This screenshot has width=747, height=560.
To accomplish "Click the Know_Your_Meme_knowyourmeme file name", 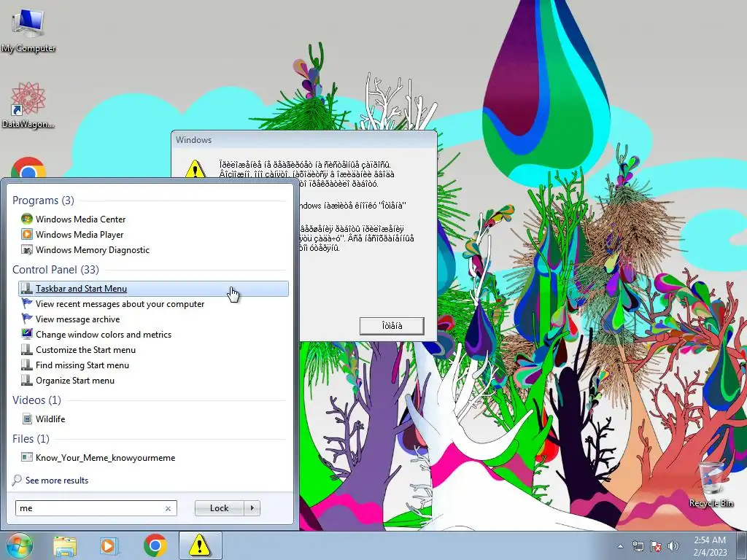I will click(x=105, y=458).
